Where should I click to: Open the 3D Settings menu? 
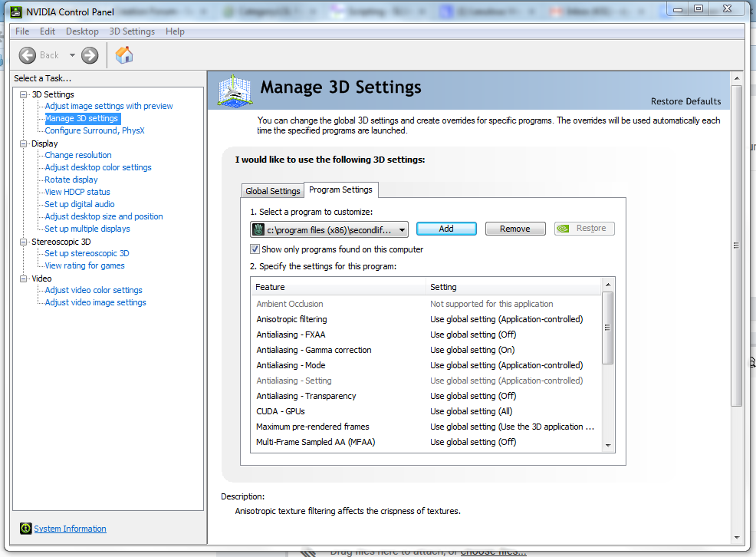[132, 31]
